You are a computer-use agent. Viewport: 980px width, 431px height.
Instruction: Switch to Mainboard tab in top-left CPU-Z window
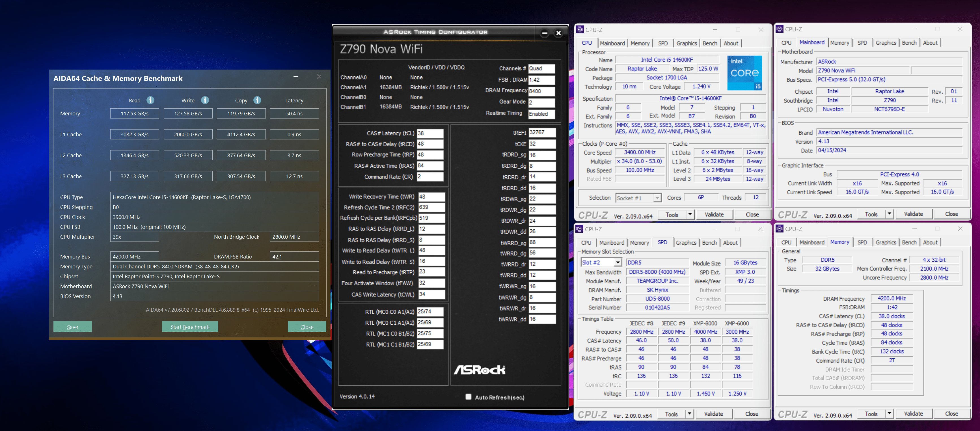612,43
